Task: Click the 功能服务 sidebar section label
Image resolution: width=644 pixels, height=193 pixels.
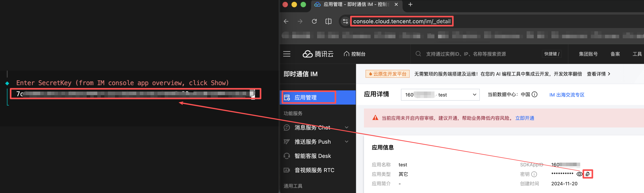Action: (293, 113)
